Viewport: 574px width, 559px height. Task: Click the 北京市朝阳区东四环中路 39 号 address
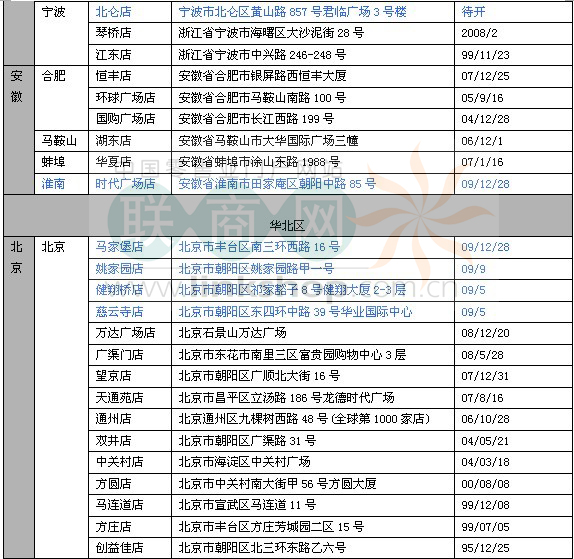pyautogui.click(x=295, y=312)
